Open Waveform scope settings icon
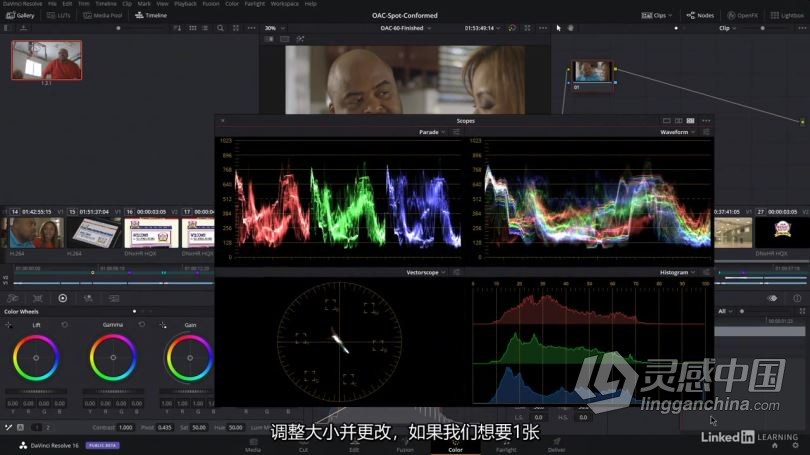 coord(706,132)
